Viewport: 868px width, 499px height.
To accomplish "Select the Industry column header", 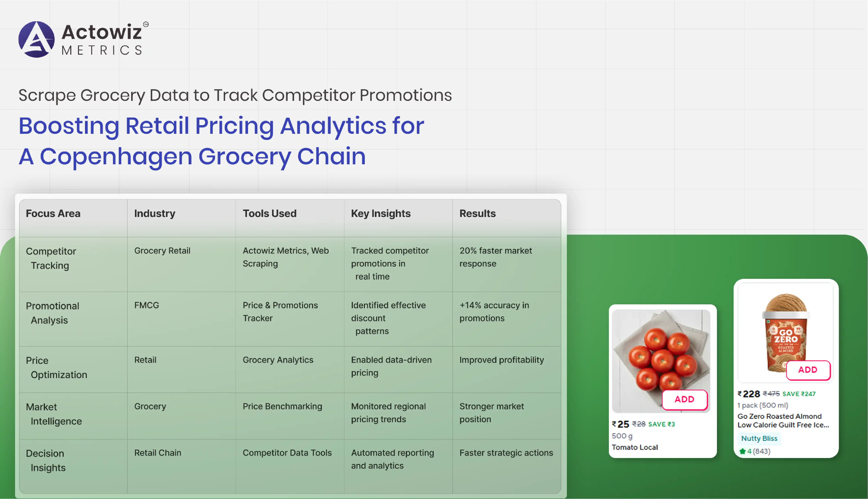I will [154, 214].
